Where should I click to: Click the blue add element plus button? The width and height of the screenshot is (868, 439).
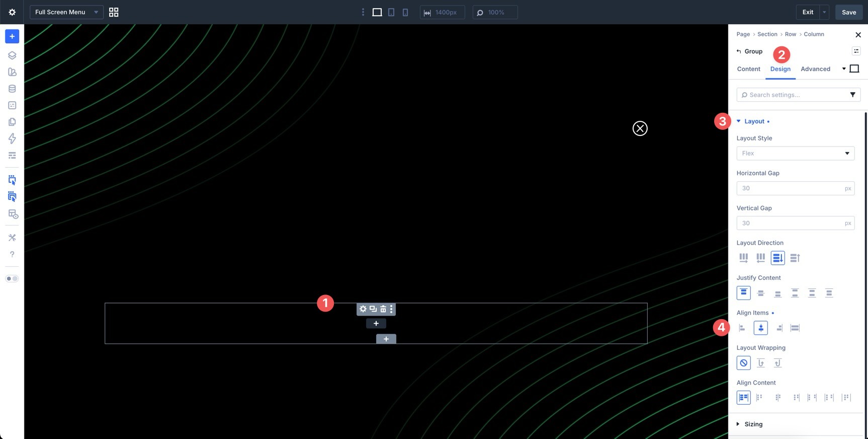coord(12,36)
